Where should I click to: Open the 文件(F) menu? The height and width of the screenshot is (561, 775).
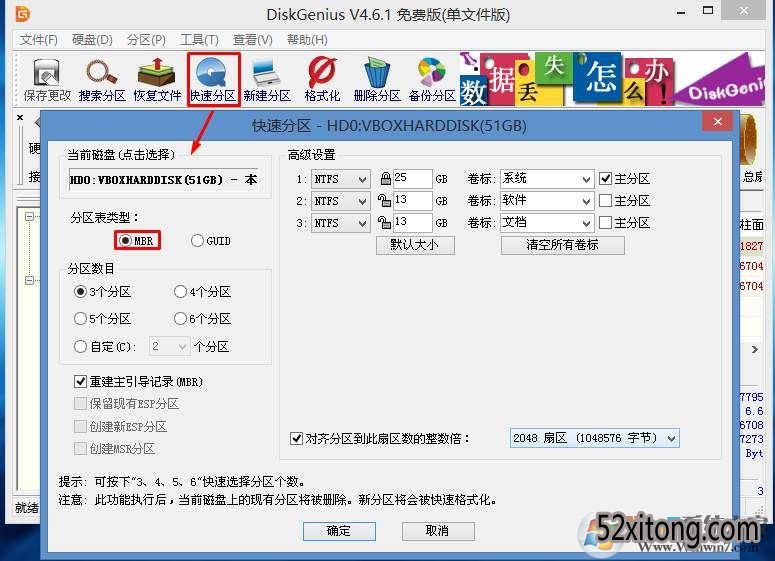39,40
